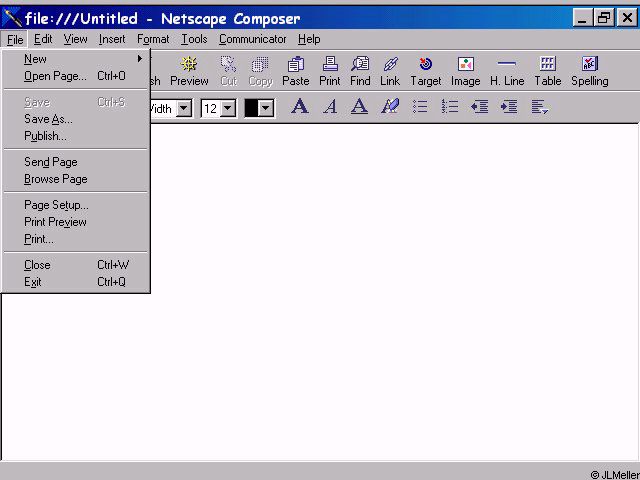Choose Publish... from the File menu
This screenshot has width=640, height=480.
(76, 136)
